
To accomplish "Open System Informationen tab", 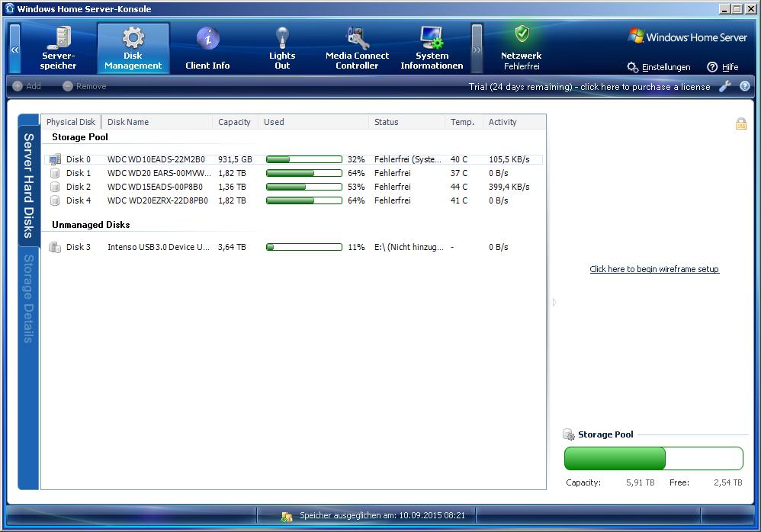I will point(432,49).
